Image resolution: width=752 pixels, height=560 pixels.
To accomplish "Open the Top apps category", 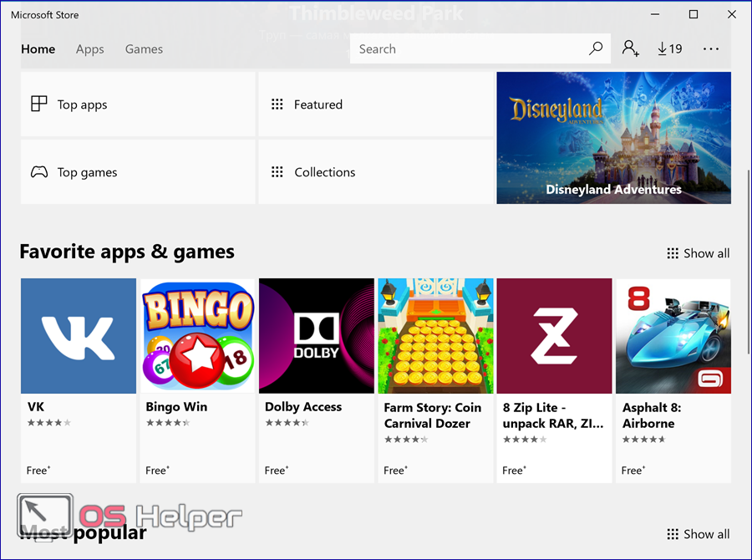I will (138, 104).
